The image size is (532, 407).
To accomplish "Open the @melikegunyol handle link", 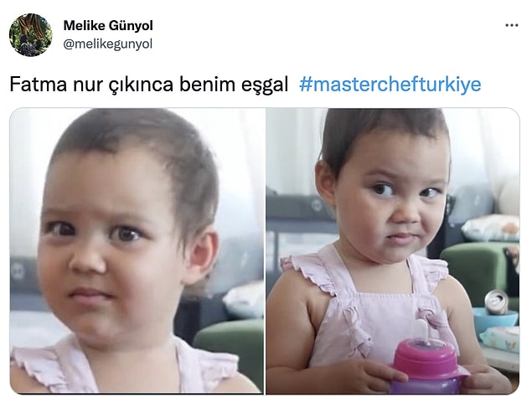I will click(108, 44).
